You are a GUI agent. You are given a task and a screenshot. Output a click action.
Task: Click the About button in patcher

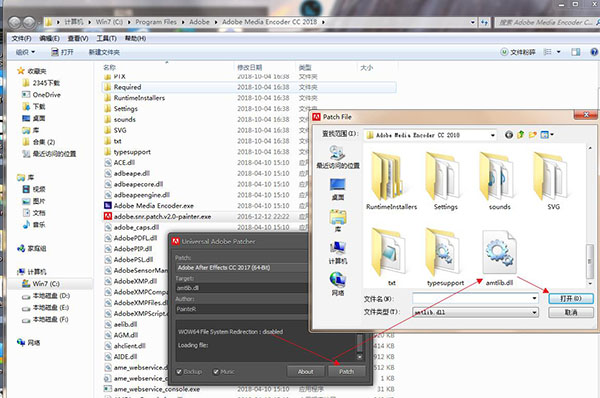pyautogui.click(x=305, y=372)
